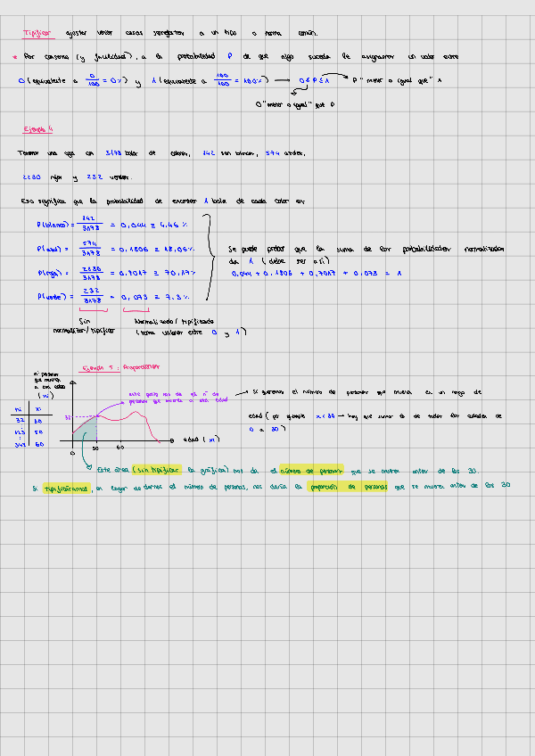Click the "Ejemplo 2: Proporciones" title
Viewport: 535px width, 756px height.
[120, 366]
